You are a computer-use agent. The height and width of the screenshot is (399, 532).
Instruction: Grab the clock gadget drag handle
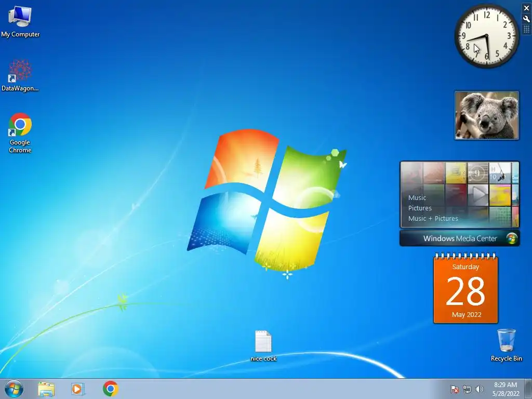click(x=527, y=30)
